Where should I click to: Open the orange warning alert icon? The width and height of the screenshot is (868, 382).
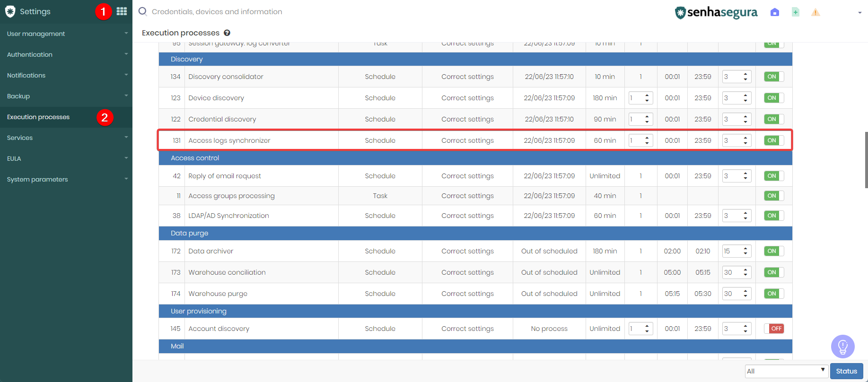tap(815, 12)
